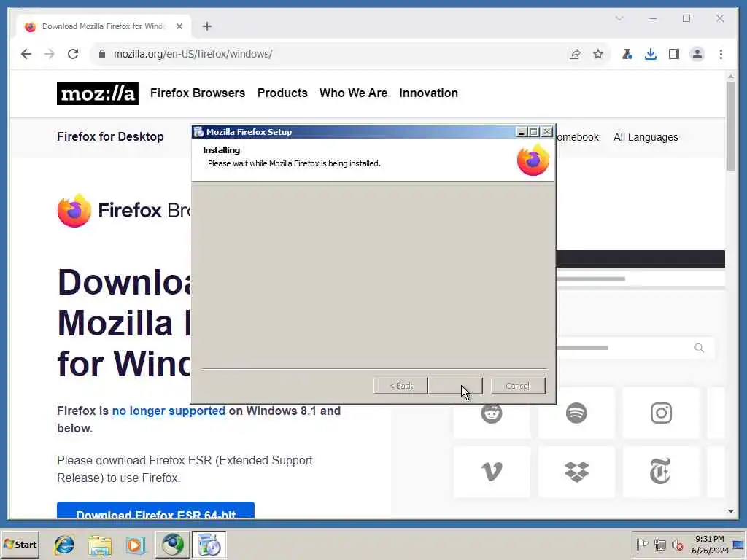Click the Spotify tile icon
747x560 pixels.
click(x=576, y=413)
